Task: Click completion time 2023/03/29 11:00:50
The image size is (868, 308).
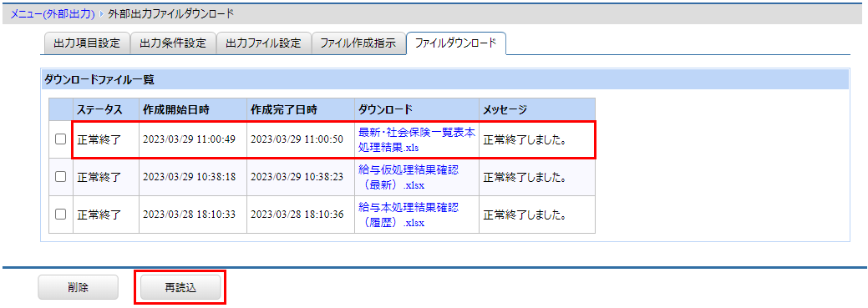Action: pyautogui.click(x=297, y=140)
